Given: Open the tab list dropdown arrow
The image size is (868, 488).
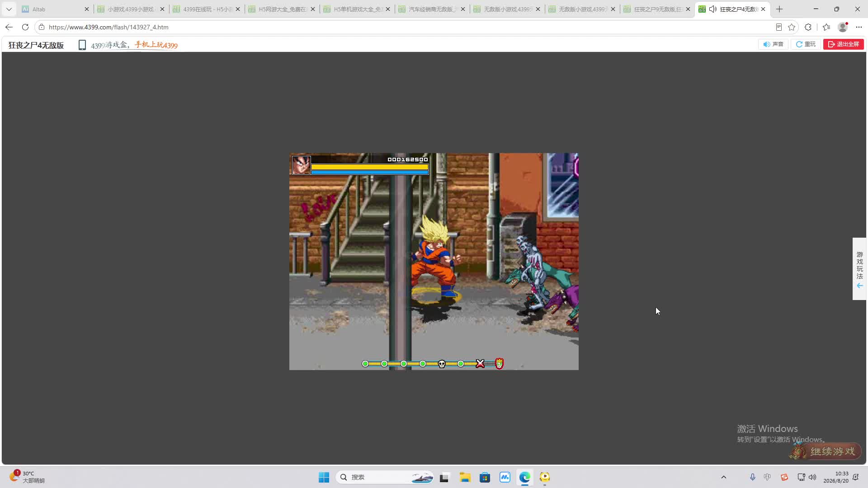Looking at the screenshot, I should tap(9, 9).
